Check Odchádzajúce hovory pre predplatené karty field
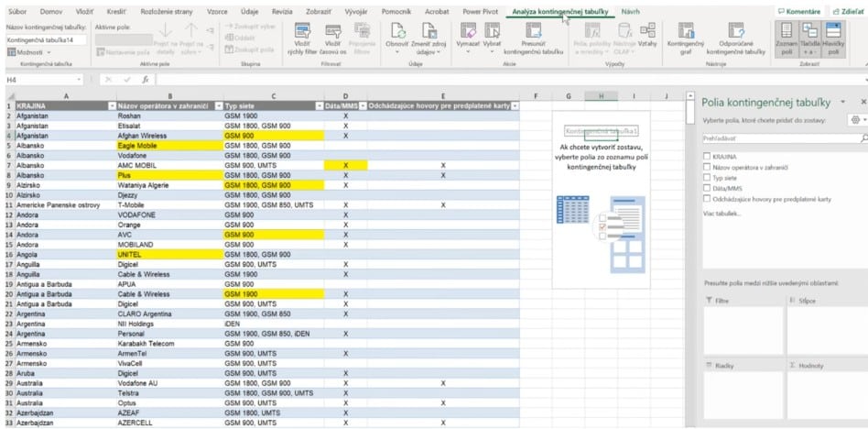 coord(706,198)
